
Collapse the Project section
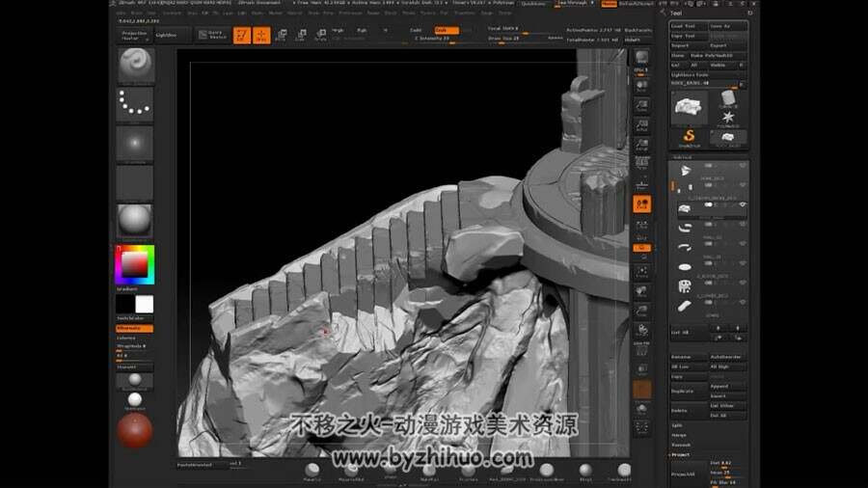681,455
